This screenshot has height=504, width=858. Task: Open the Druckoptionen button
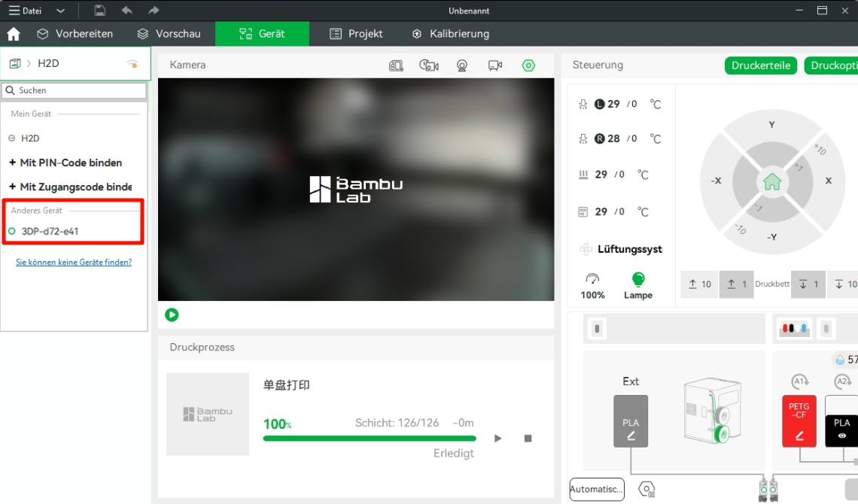[832, 65]
